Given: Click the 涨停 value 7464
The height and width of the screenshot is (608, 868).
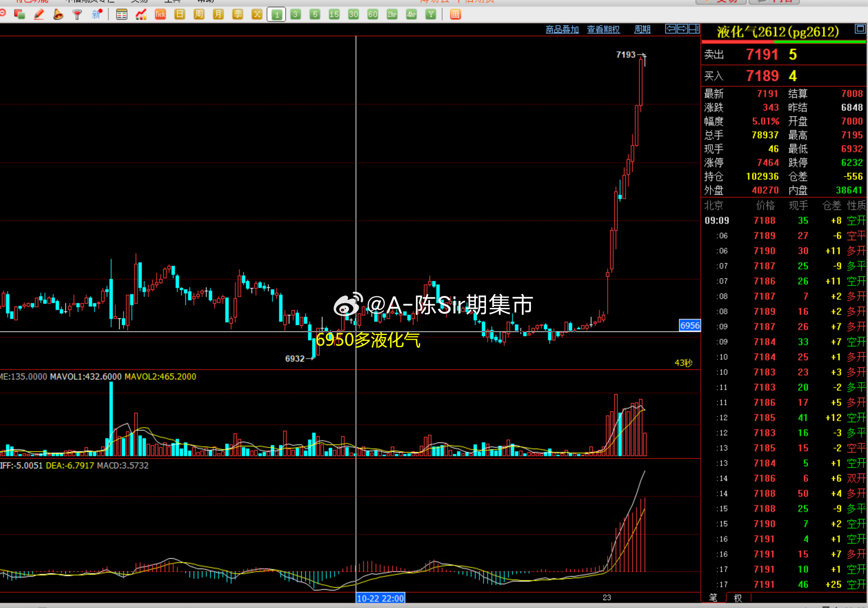Looking at the screenshot, I should pos(768,163).
